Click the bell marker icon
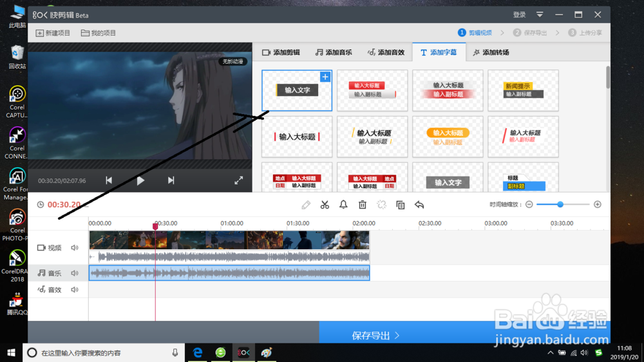The image size is (644, 362). (x=343, y=205)
